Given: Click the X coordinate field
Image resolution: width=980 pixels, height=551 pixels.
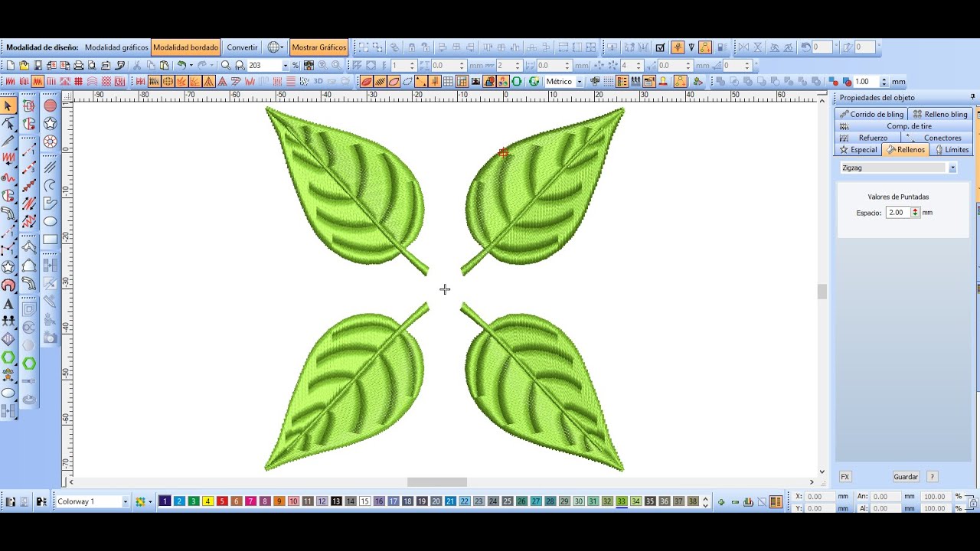Looking at the screenshot, I should coord(819,497).
